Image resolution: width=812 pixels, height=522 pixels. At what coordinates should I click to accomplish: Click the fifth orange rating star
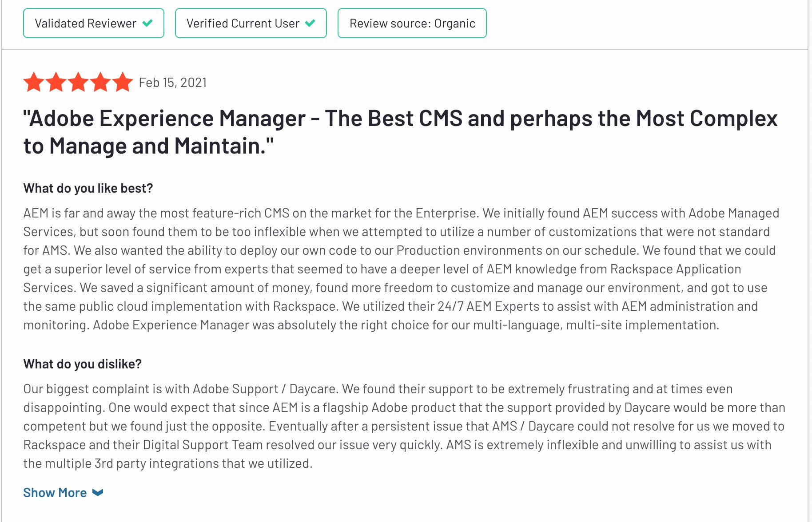click(123, 82)
